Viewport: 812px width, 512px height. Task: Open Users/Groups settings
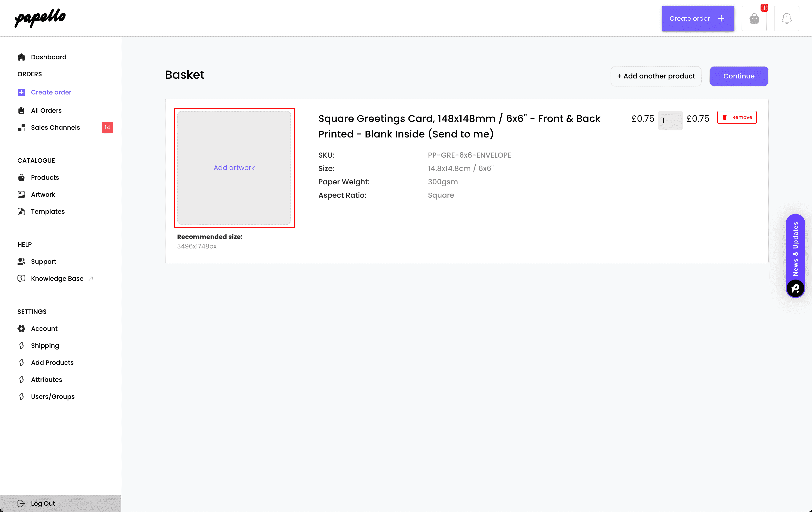(53, 397)
